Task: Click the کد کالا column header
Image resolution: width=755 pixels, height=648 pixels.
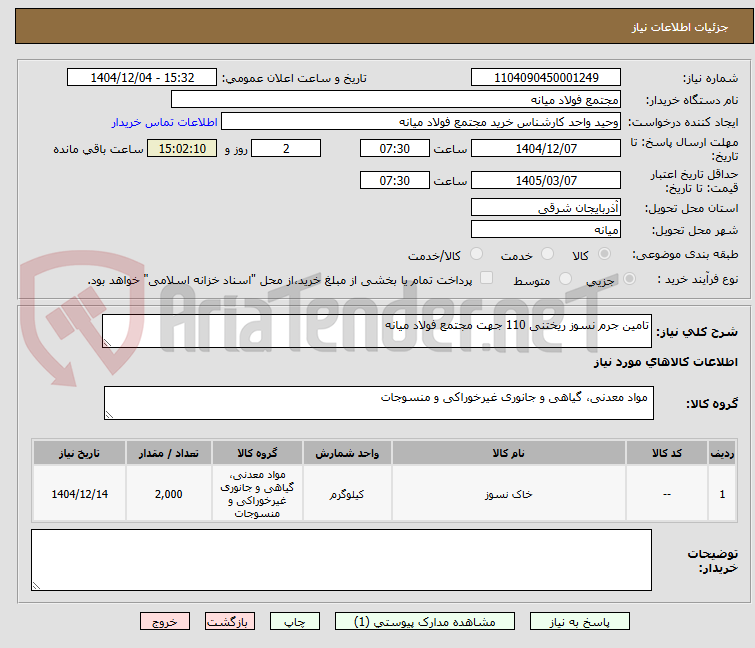Action: 666,453
